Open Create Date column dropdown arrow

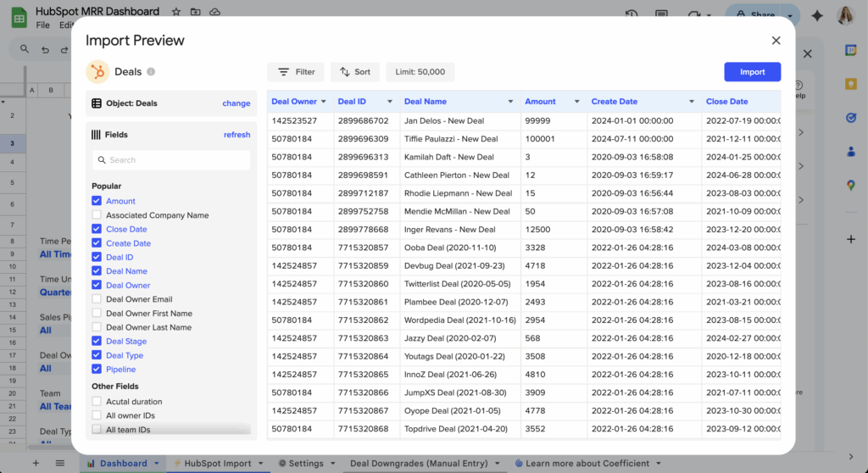(x=692, y=102)
